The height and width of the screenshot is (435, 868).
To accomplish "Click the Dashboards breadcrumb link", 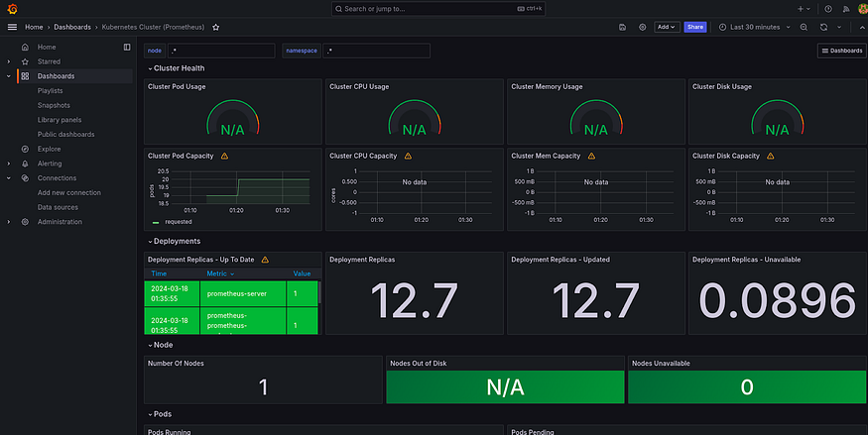I will click(72, 27).
